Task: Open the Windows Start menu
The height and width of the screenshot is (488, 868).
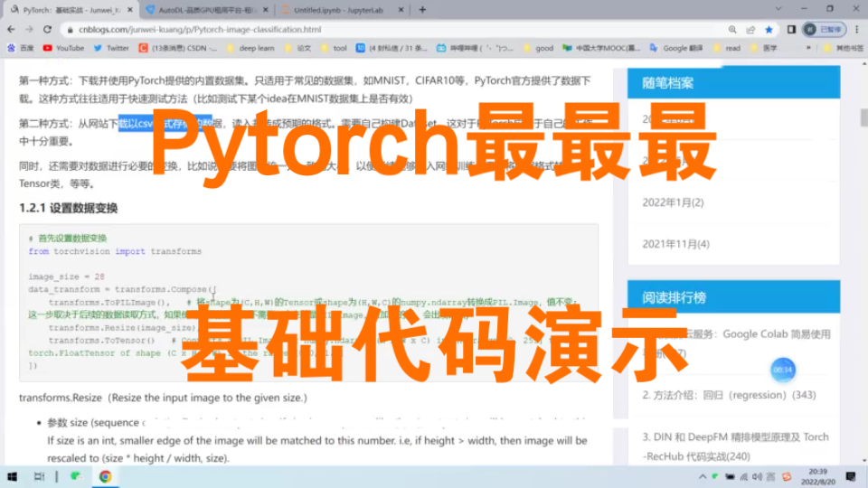Action: point(12,476)
